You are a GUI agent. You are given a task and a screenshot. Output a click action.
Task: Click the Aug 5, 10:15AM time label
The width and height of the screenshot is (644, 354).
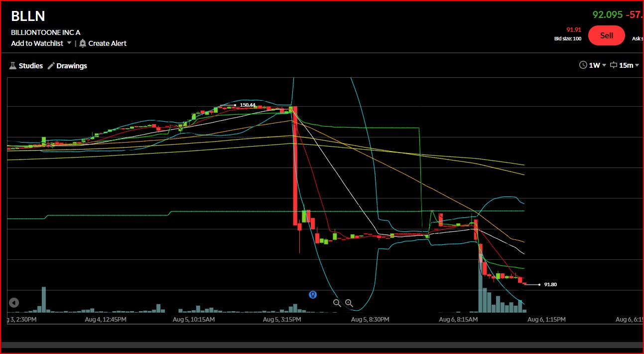[x=194, y=319]
